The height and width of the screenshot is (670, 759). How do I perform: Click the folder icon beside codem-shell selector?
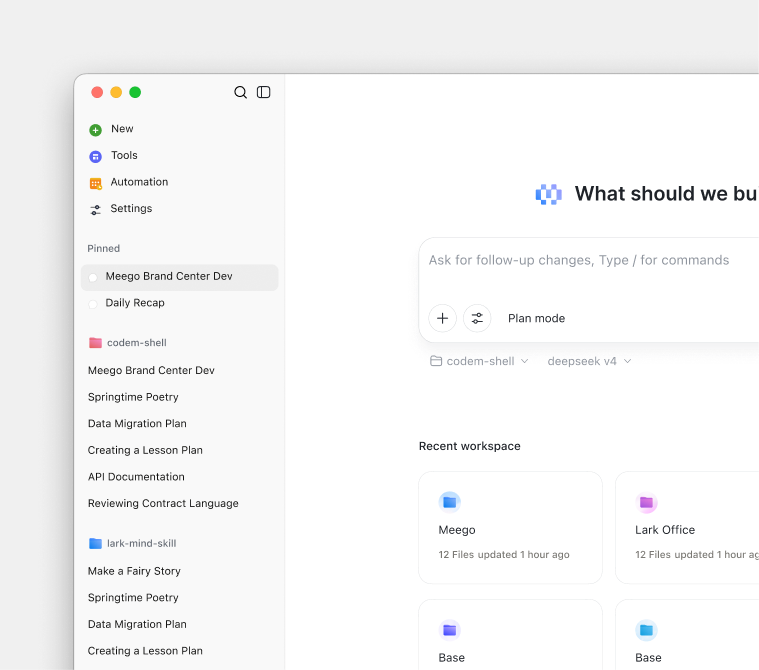[436, 361]
